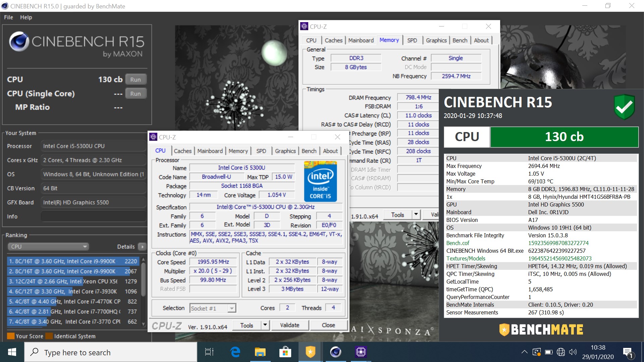Open the Socket #1 selection dropdown

point(213,308)
